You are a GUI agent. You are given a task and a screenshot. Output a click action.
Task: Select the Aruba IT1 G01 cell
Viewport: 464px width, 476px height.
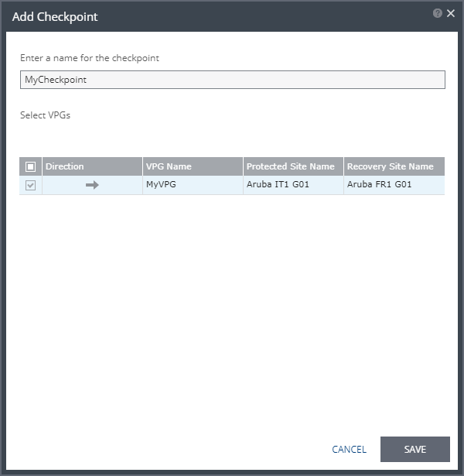coord(293,185)
